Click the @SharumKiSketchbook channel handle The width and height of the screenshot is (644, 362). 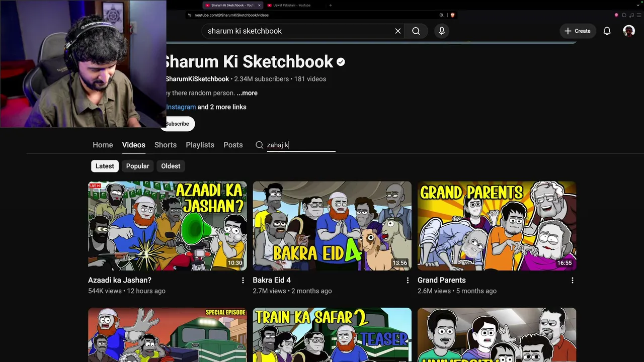pyautogui.click(x=197, y=79)
